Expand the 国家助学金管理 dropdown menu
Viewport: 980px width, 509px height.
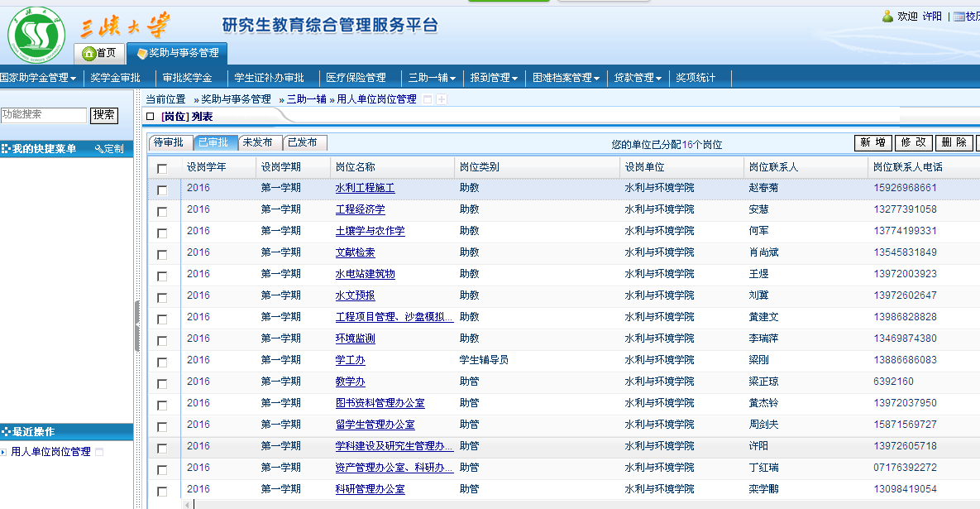(x=39, y=78)
